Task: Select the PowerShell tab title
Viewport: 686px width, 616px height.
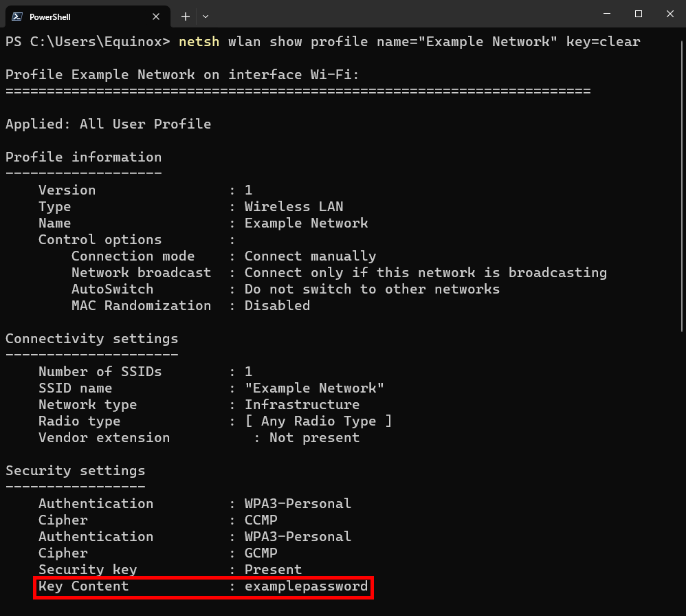Action: coord(50,16)
